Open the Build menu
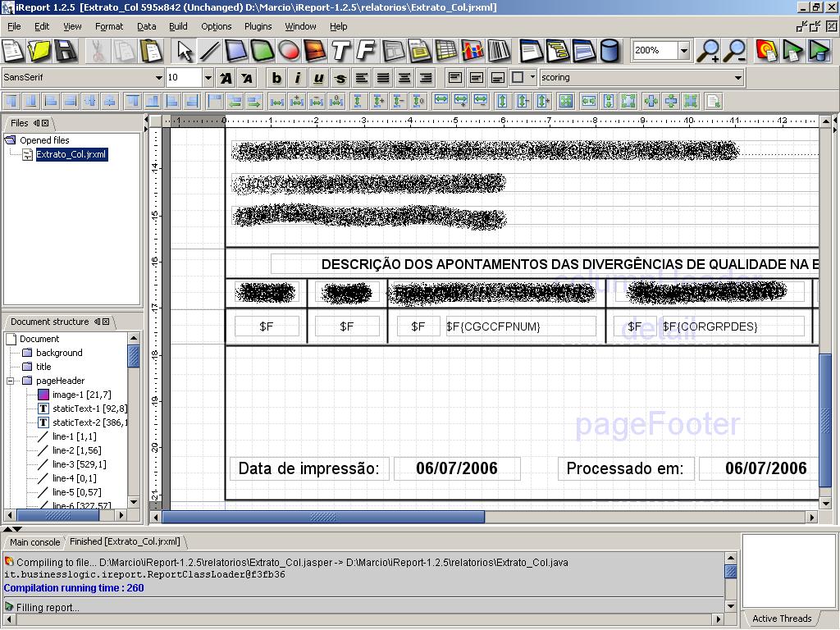The width and height of the screenshot is (840, 630). (x=178, y=26)
